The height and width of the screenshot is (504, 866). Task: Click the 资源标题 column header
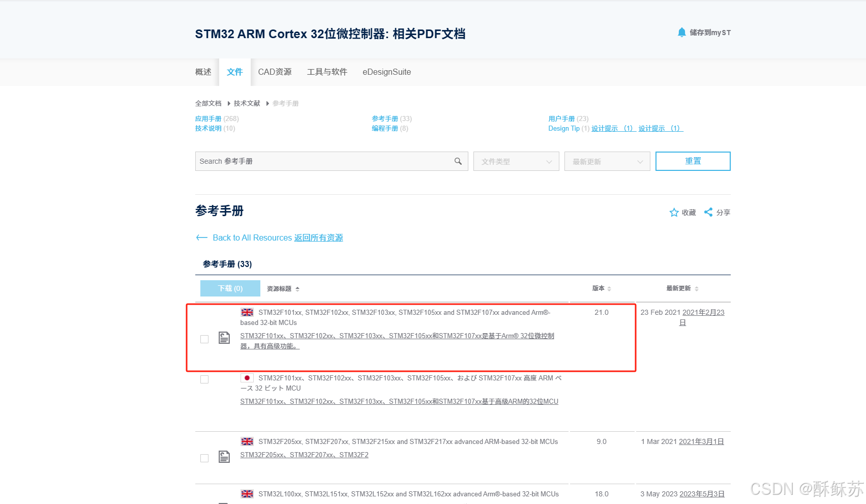click(x=279, y=289)
